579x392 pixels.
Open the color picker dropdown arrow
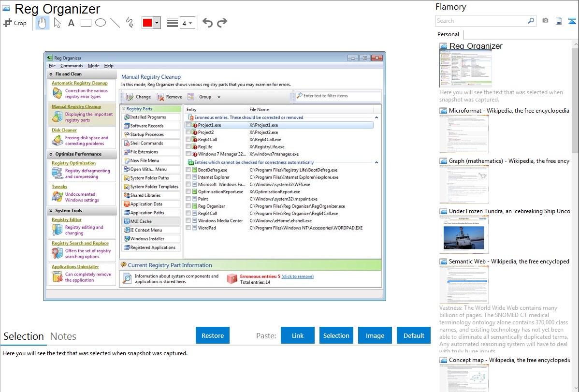click(157, 23)
